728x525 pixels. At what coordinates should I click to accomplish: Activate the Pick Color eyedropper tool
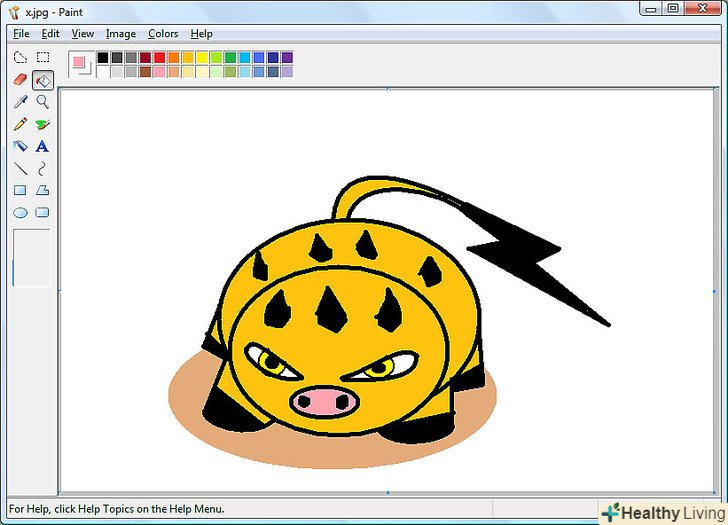(x=20, y=102)
